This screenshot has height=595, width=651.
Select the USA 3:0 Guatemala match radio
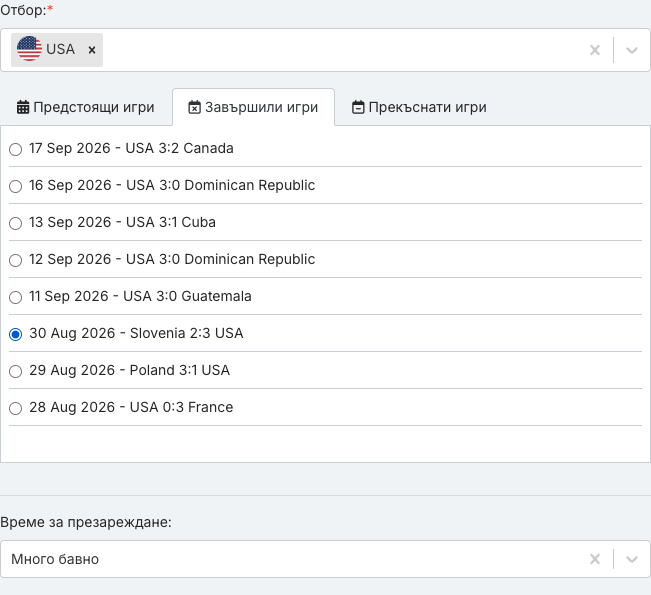point(15,297)
